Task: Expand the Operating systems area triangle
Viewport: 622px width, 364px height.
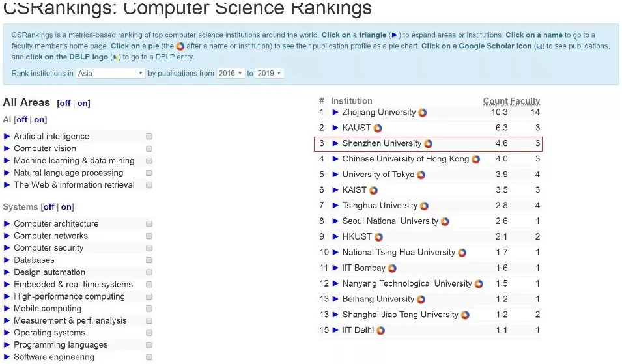Action: click(x=7, y=333)
